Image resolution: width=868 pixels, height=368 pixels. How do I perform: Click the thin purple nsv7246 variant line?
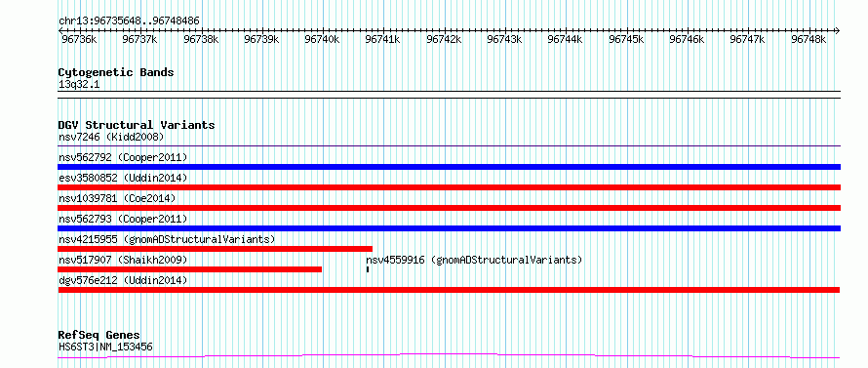449,146
